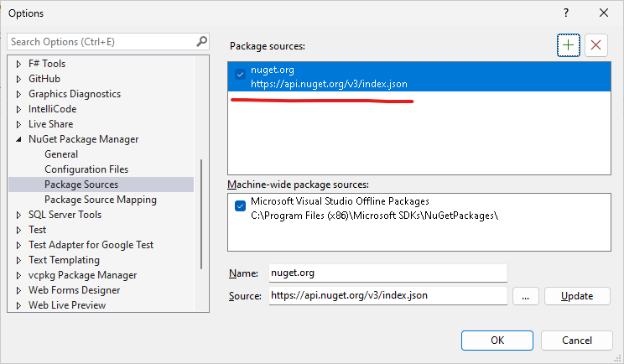
Task: Click the Cancel button
Action: (x=577, y=341)
